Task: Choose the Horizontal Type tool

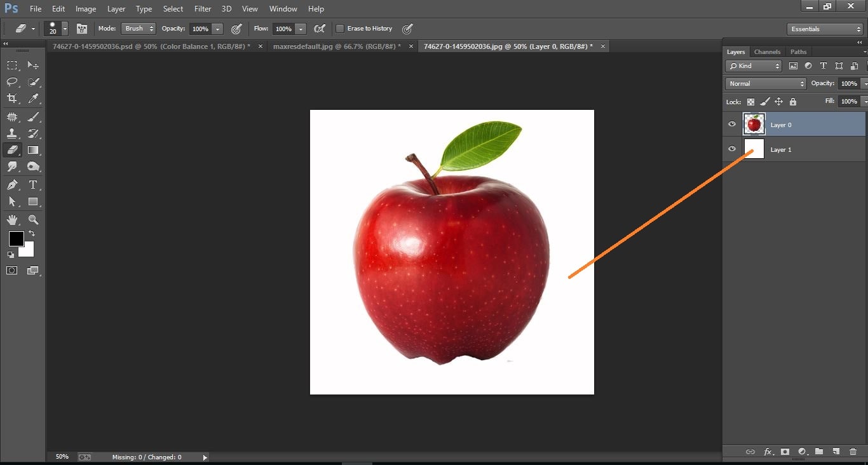Action: tap(33, 184)
